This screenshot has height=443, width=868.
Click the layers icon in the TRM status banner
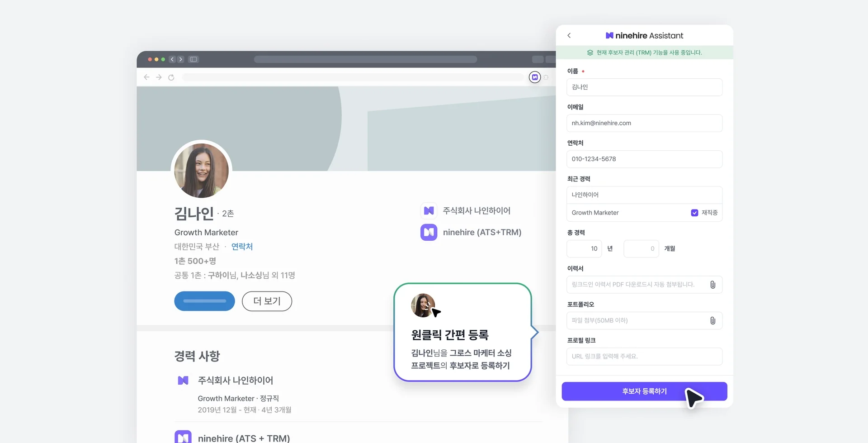point(590,52)
